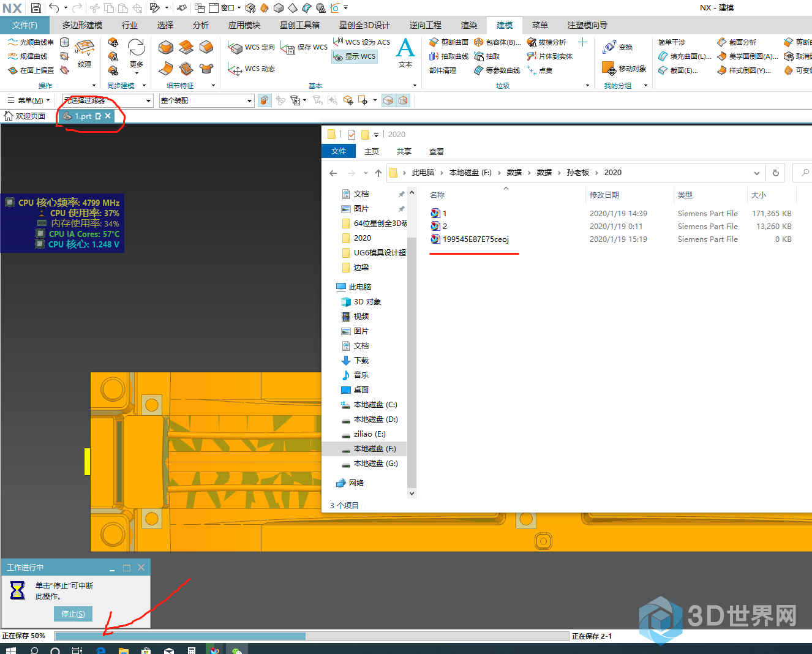Open the 纹理 texture tool
The image size is (812, 654).
(x=85, y=53)
